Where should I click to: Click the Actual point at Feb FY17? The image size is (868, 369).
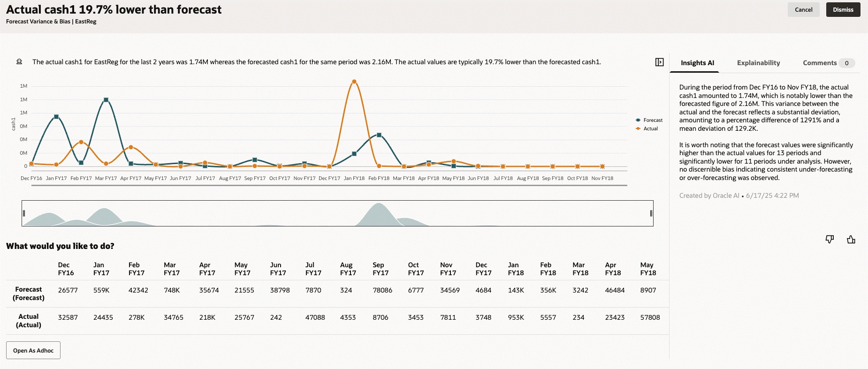(81, 142)
